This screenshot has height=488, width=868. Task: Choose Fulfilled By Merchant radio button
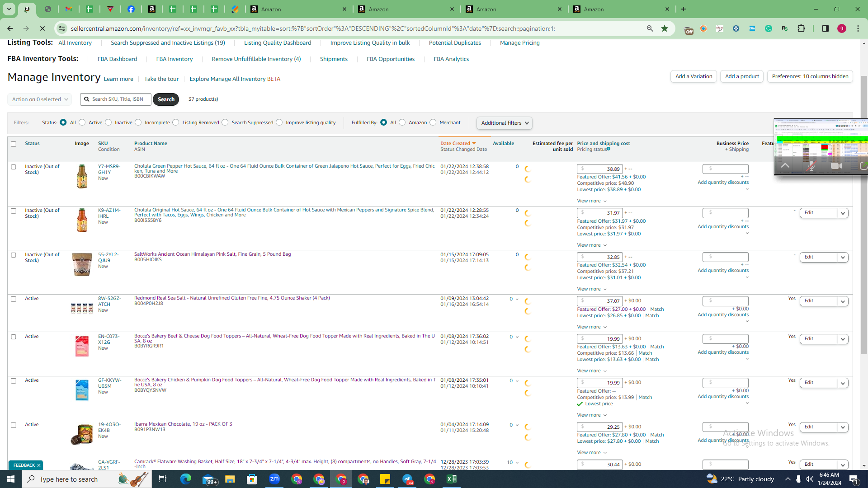coord(433,122)
